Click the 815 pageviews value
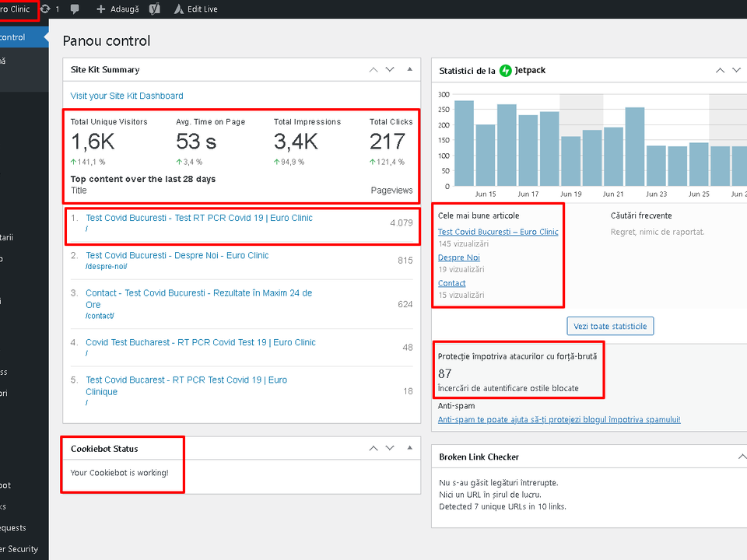 coord(405,261)
